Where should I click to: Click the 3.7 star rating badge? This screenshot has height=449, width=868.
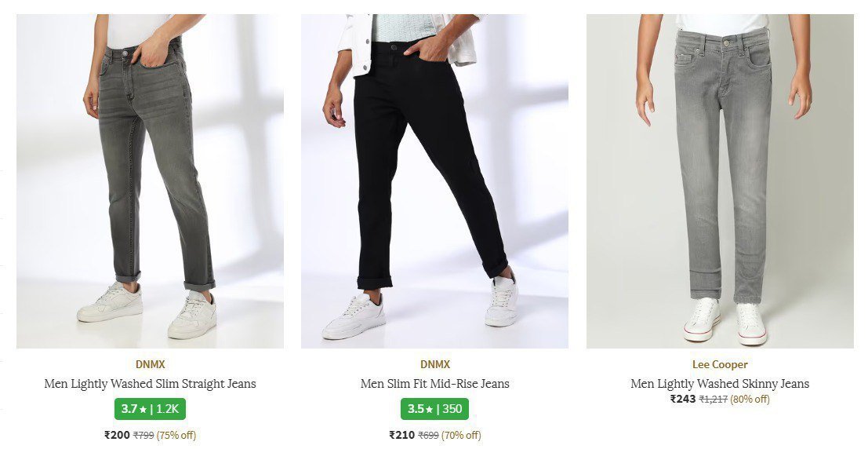(x=150, y=409)
